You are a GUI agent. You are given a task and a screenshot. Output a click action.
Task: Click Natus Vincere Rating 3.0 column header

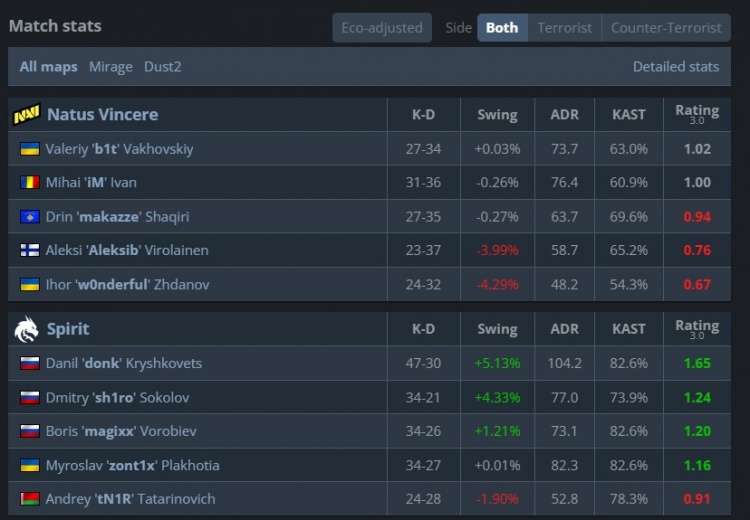[x=697, y=114]
